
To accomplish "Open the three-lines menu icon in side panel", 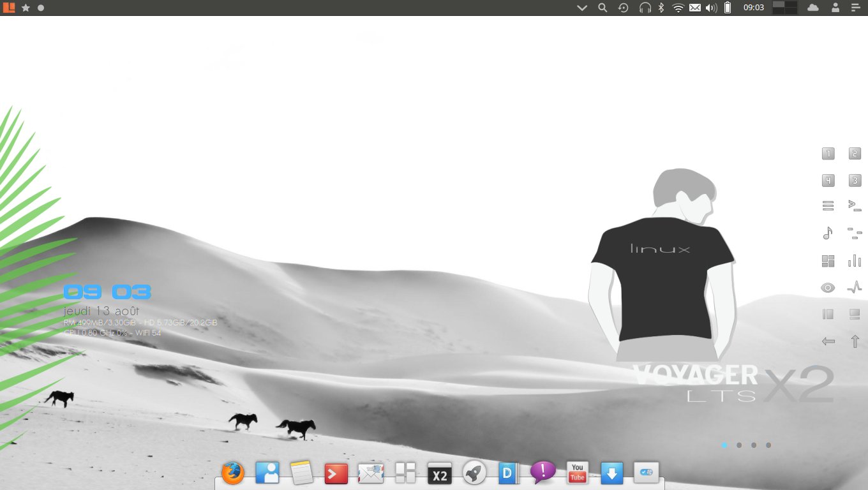I will [828, 206].
